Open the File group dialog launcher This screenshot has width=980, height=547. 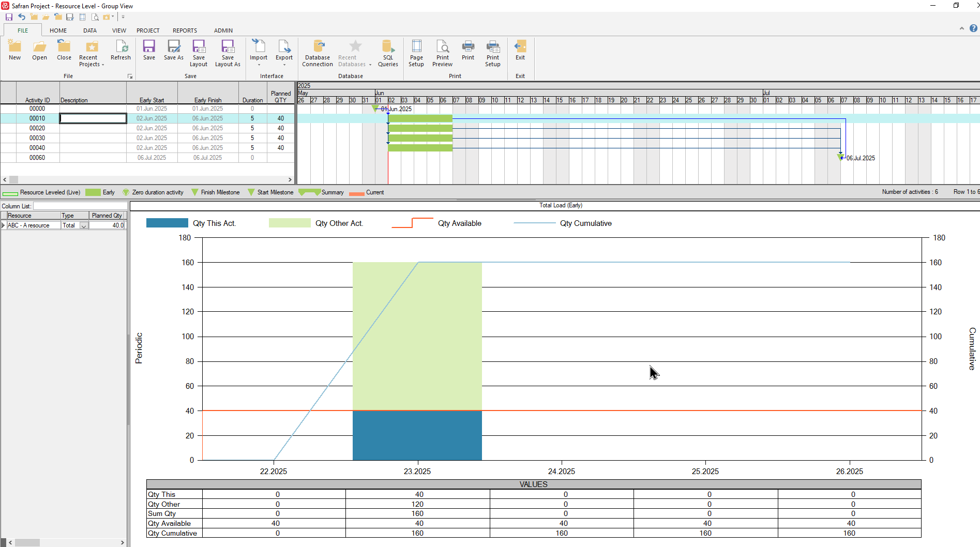pyautogui.click(x=130, y=77)
